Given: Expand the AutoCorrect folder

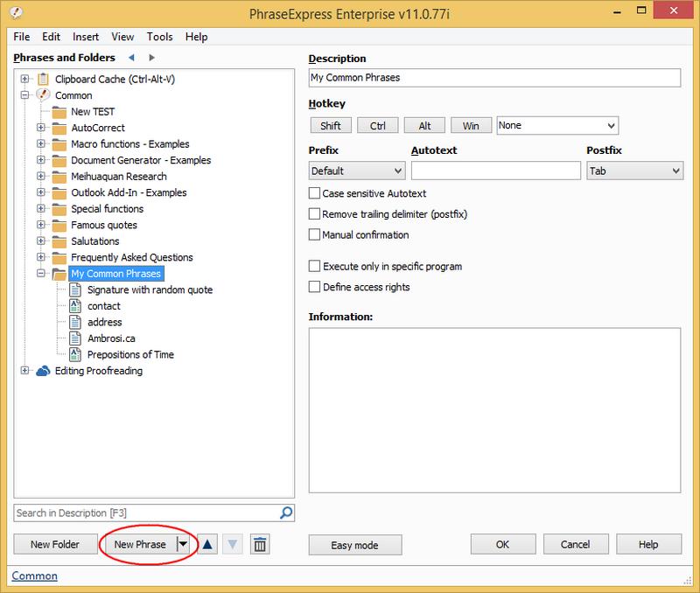Looking at the screenshot, I should pos(40,128).
